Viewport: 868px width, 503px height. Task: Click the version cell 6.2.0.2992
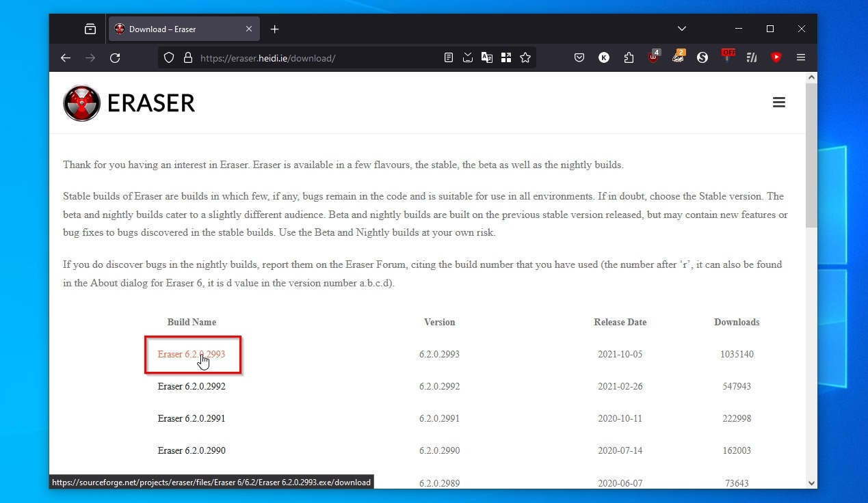[x=439, y=386]
